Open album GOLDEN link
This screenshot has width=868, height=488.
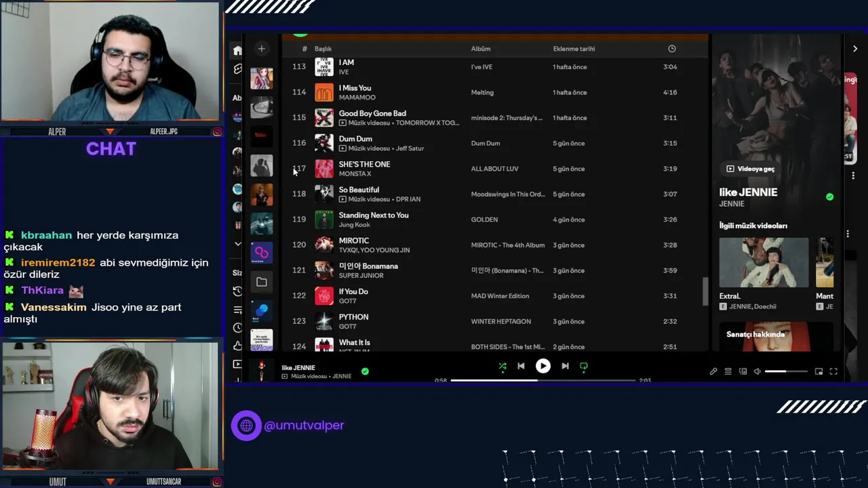tap(484, 220)
